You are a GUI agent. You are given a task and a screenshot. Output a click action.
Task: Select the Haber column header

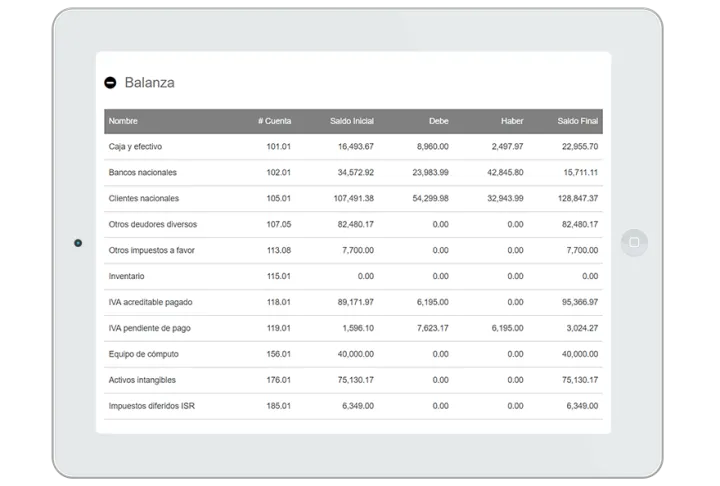click(512, 121)
